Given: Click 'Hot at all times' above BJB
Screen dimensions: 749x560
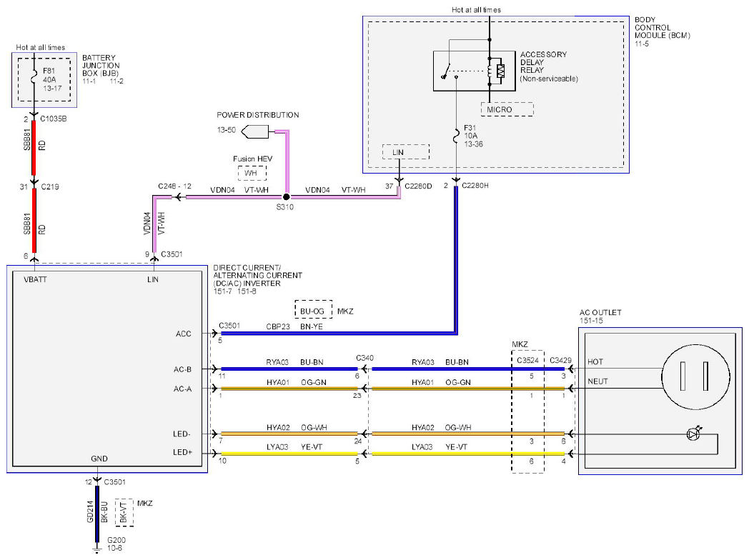Looking at the screenshot, I should coord(40,47).
